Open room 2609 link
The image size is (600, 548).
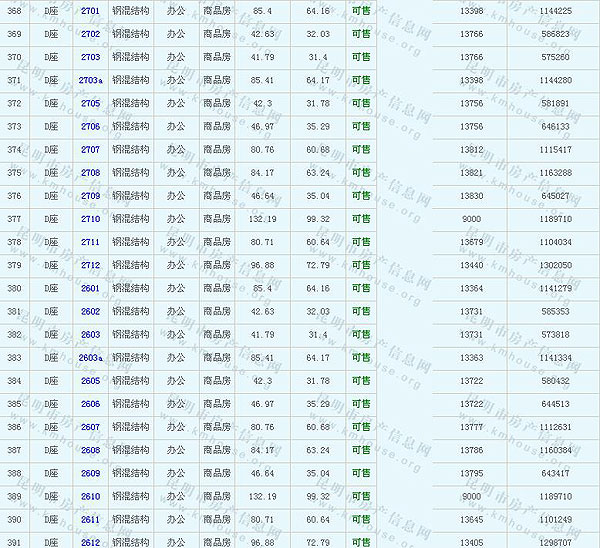(90, 473)
